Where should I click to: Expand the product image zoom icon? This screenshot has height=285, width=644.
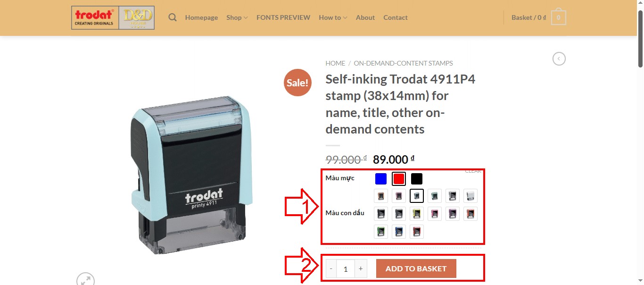pos(85,279)
